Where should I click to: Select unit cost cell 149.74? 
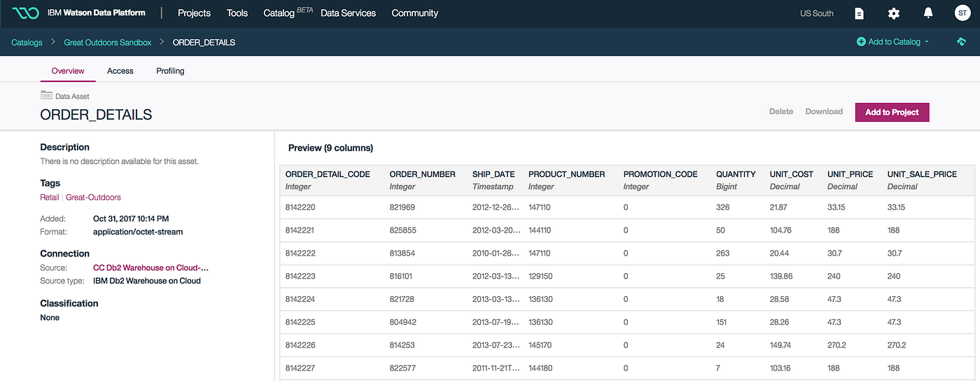(x=781, y=345)
